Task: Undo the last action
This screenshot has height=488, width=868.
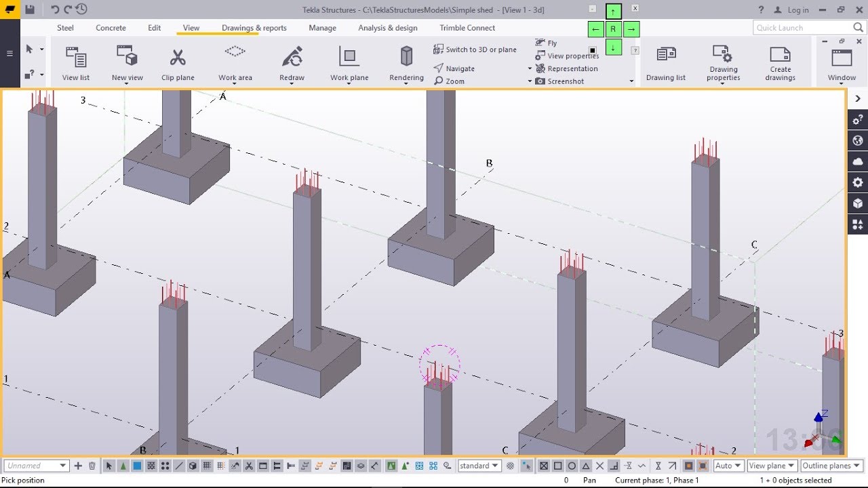Action: (55, 9)
